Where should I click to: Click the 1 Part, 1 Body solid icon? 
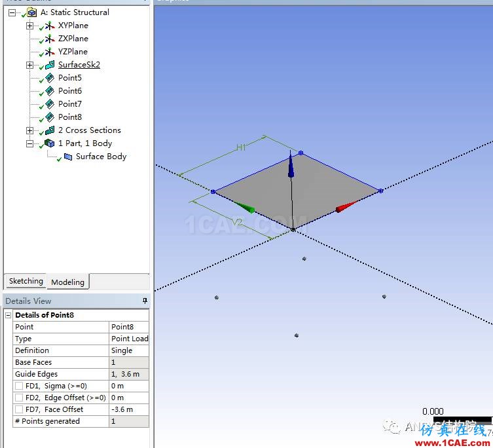click(x=49, y=143)
